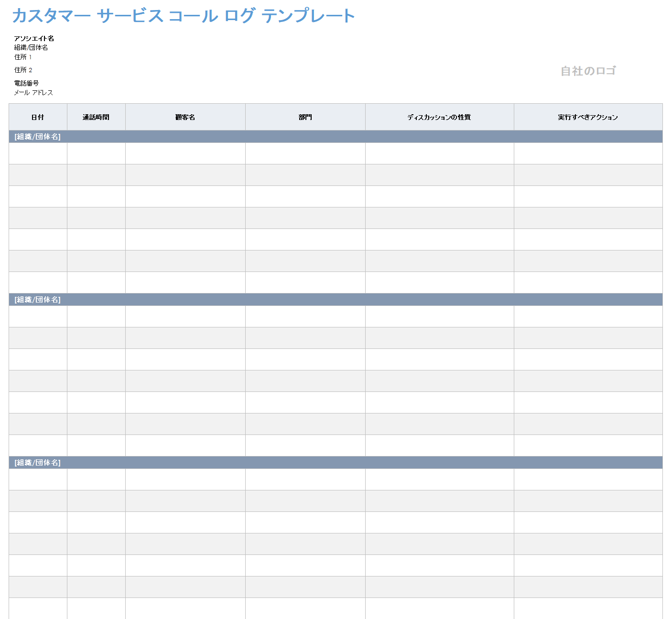The width and height of the screenshot is (672, 619).
Task: Select the 通話時間 column header
Action: pos(96,117)
